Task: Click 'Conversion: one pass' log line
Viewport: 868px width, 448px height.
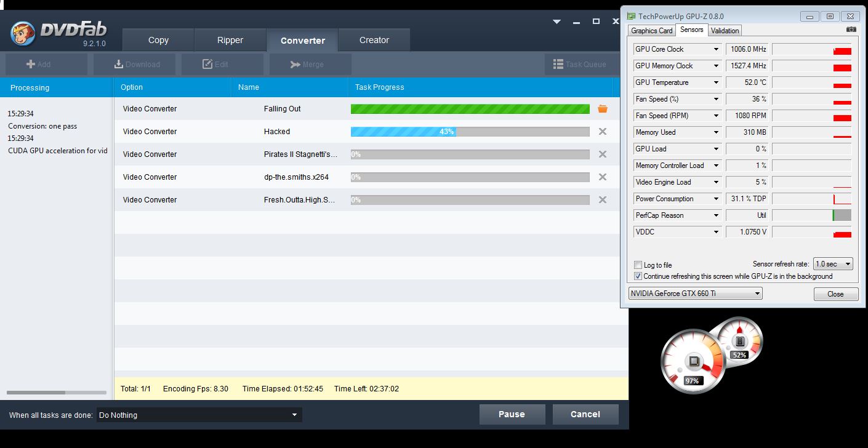Action: coord(42,126)
